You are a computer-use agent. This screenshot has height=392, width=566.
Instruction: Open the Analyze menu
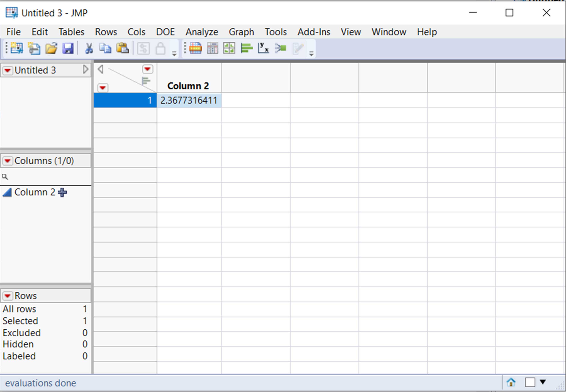coord(202,32)
